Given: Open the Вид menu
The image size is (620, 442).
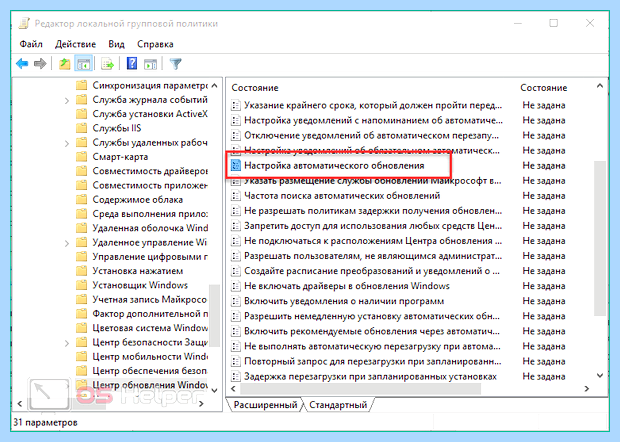Looking at the screenshot, I should point(116,44).
